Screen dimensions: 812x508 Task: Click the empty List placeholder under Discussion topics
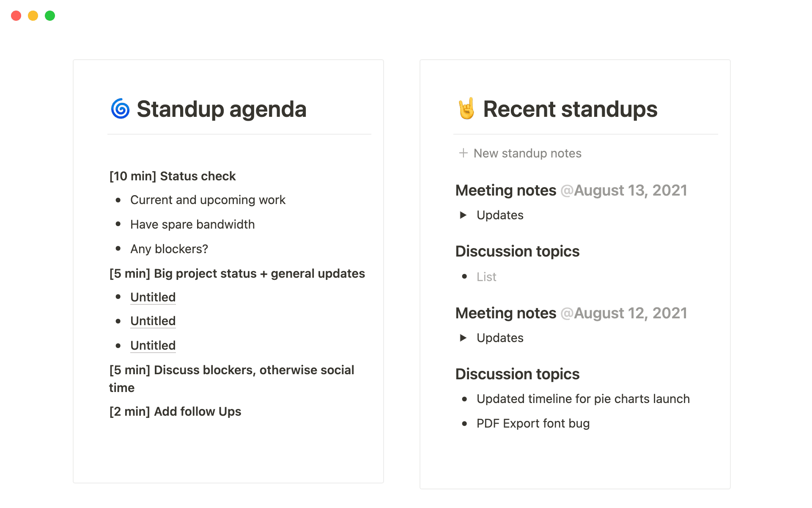coord(486,276)
